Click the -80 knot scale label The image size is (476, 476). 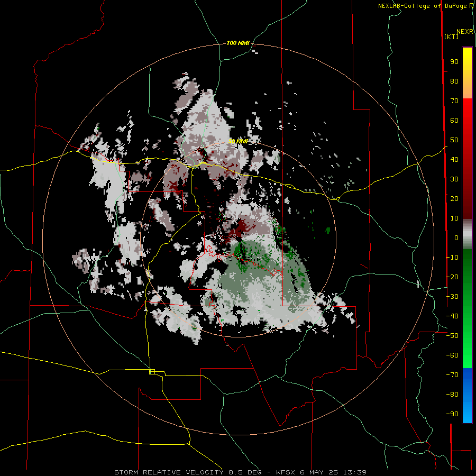(x=452, y=395)
